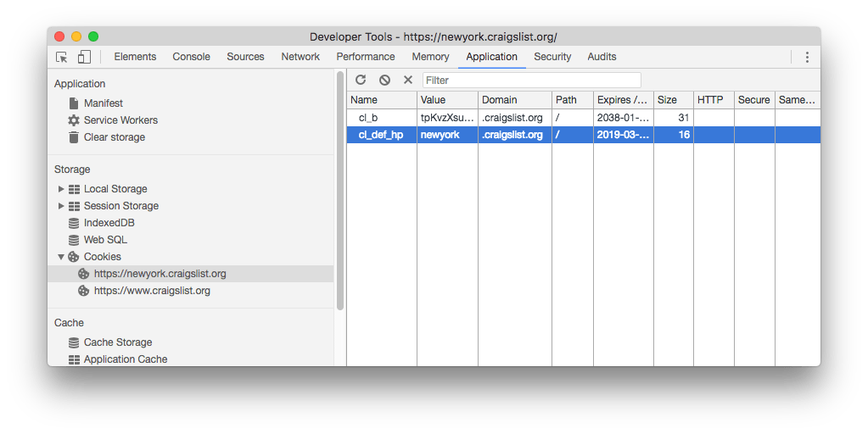The height and width of the screenshot is (434, 868).
Task: Sort cookies by the Path column
Action: 573,100
